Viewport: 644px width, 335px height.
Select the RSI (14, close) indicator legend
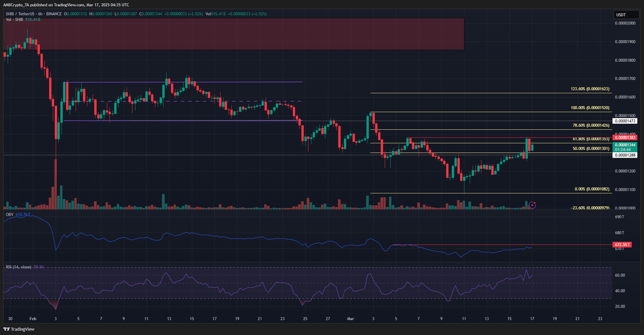point(19,267)
